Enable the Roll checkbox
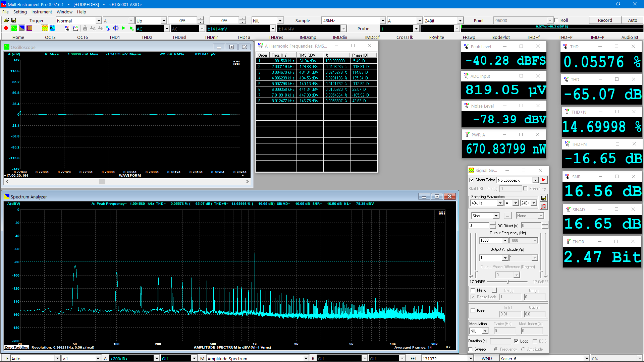Viewport: 644px width, 362px height. (557, 20)
